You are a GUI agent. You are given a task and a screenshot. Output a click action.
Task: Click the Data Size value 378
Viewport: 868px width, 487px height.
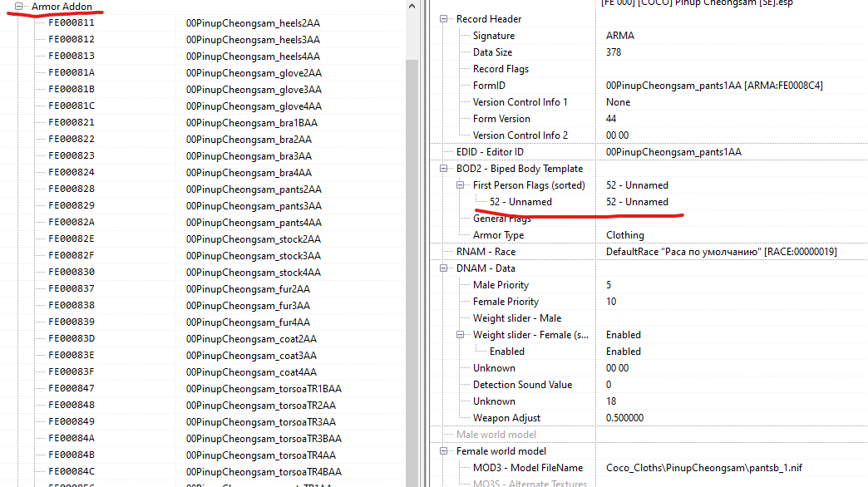pyautogui.click(x=614, y=52)
